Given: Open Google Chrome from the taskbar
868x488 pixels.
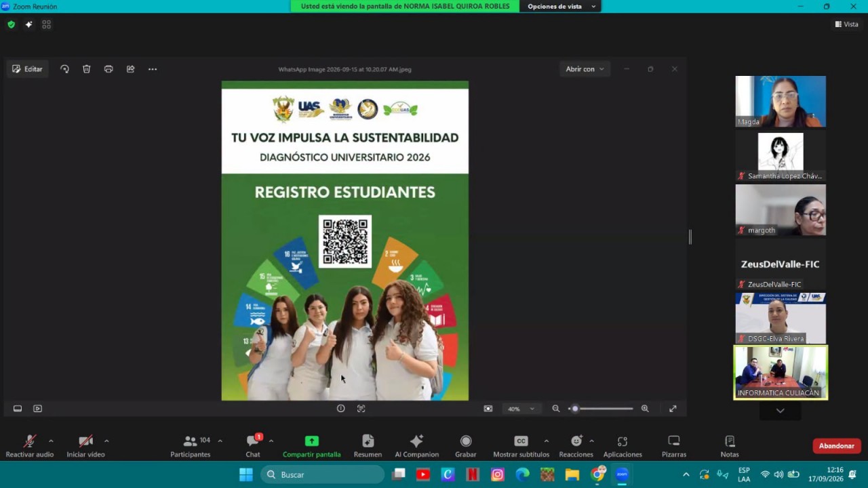Looking at the screenshot, I should click(x=597, y=474).
